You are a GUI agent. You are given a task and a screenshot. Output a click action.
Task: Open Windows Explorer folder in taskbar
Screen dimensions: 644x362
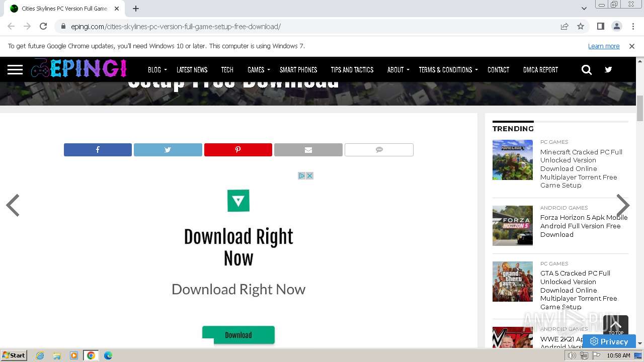coord(57,355)
